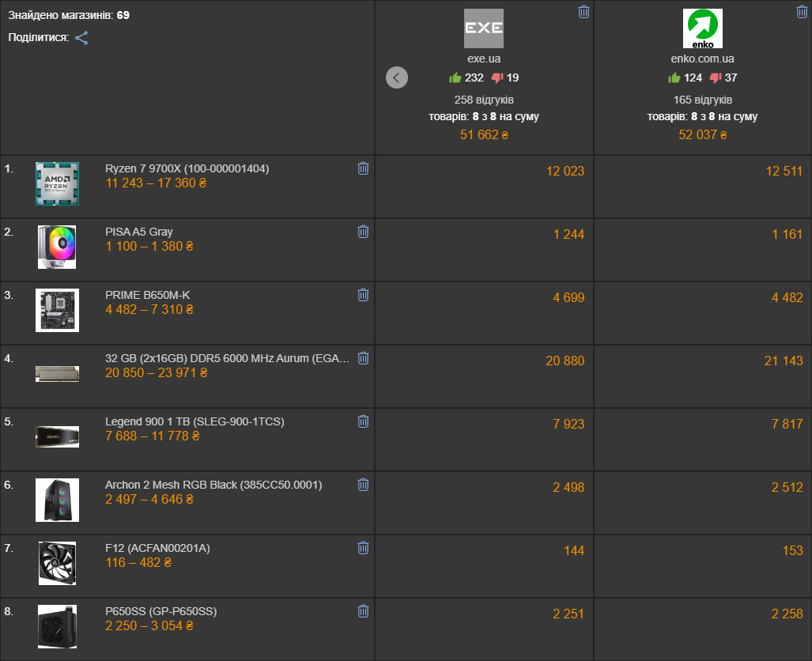
Task: Click enko price 1 161 for PISA A5
Action: 787,234
